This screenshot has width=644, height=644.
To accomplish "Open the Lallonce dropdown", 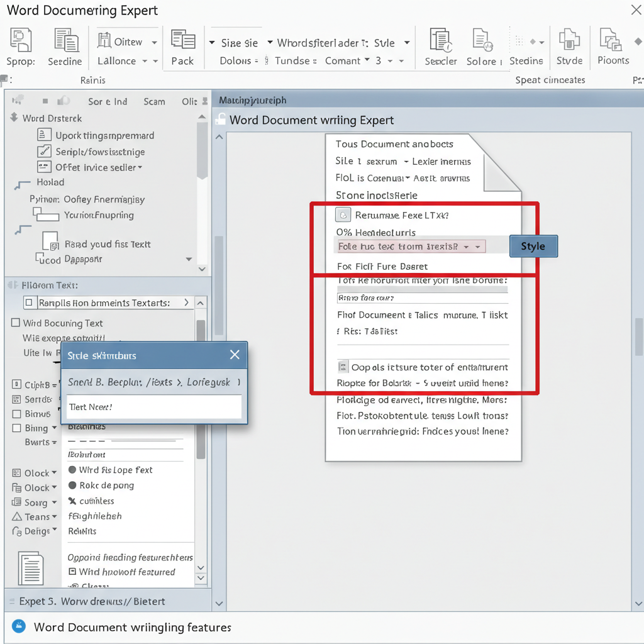I will 145,61.
